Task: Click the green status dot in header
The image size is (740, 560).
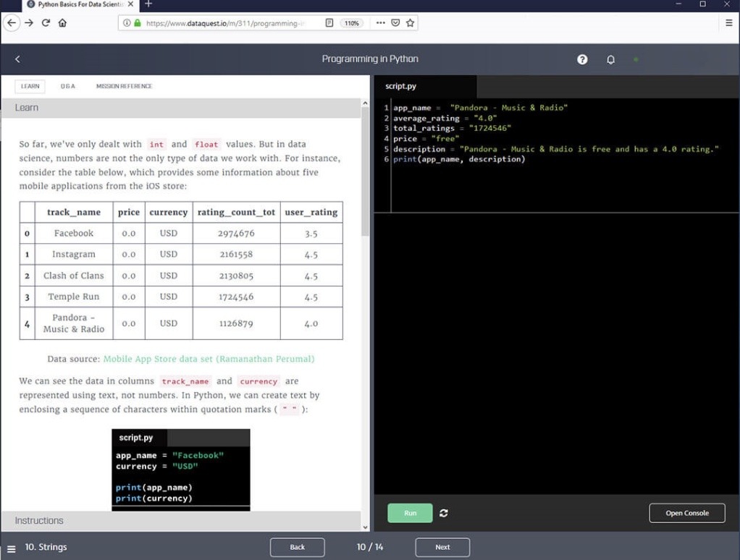Action: [x=636, y=59]
